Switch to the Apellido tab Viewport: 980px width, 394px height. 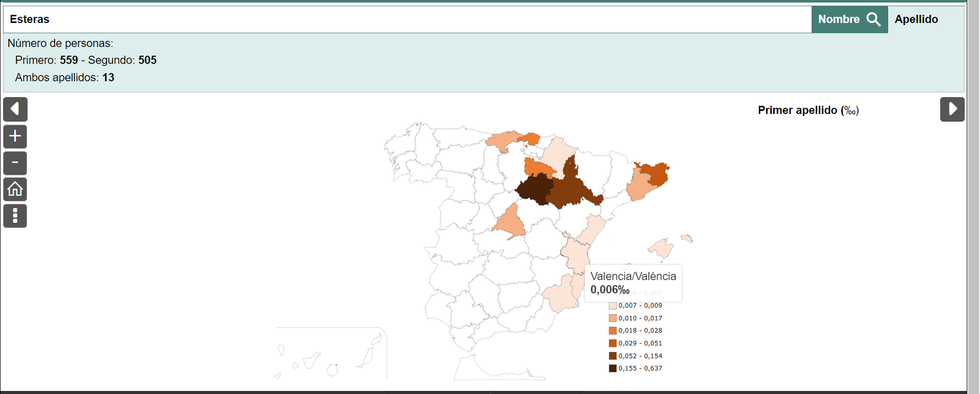(x=916, y=19)
